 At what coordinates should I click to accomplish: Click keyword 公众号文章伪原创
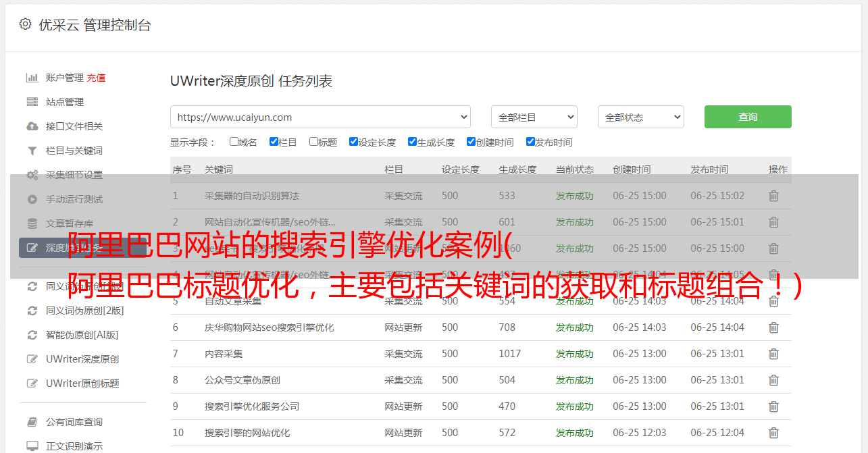click(x=242, y=380)
